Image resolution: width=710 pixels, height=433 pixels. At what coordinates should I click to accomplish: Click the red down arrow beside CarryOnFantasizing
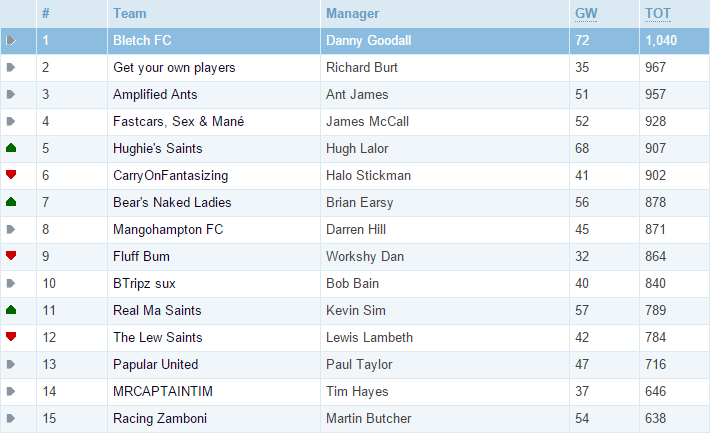point(11,174)
